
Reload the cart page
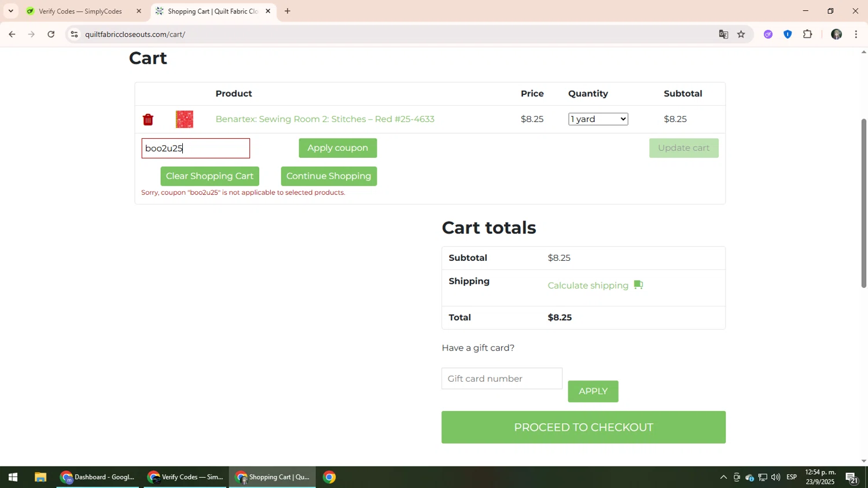coord(52,35)
